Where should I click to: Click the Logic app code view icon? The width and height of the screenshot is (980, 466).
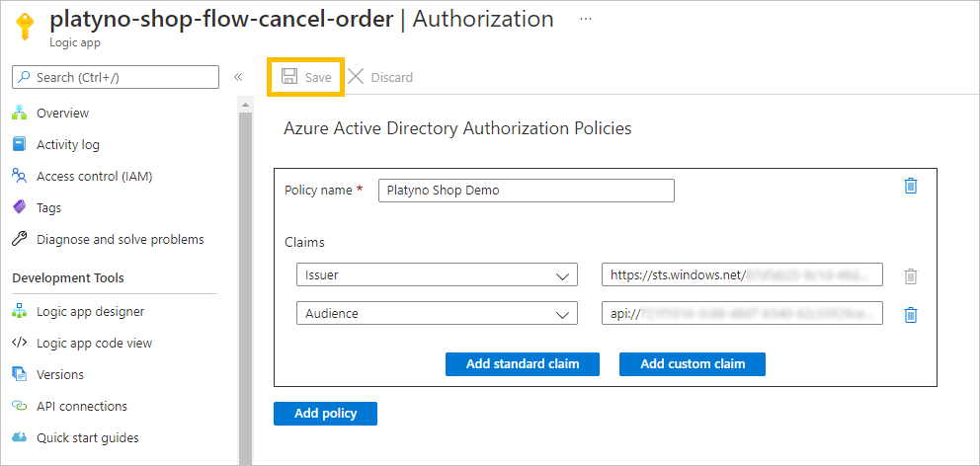click(x=20, y=343)
